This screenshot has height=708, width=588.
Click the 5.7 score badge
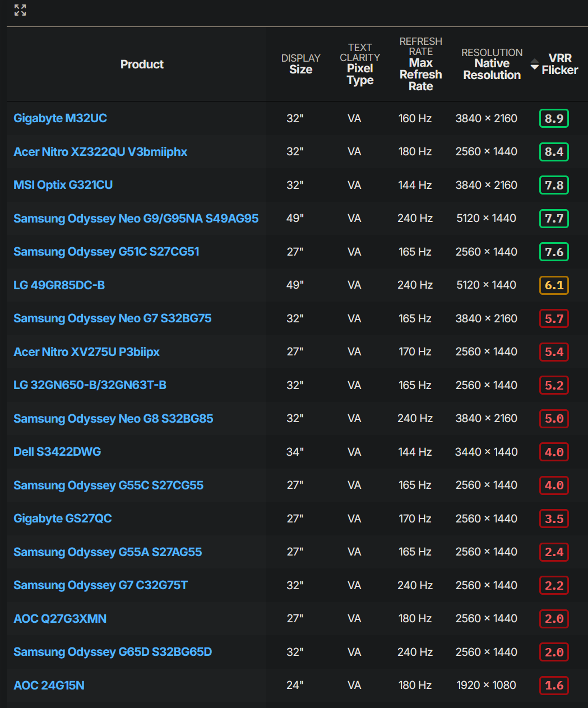(554, 318)
